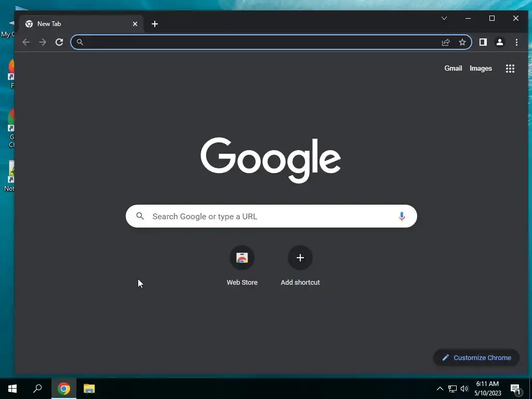This screenshot has width=532, height=399.
Task: Open the Windows Start menu
Action: (12, 389)
